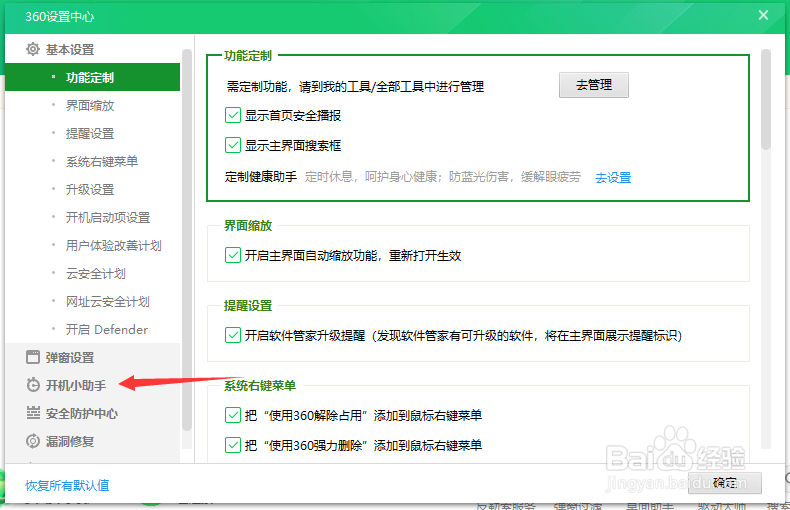Click the 安全防护中心 icon
The image size is (790, 510).
[x=33, y=413]
